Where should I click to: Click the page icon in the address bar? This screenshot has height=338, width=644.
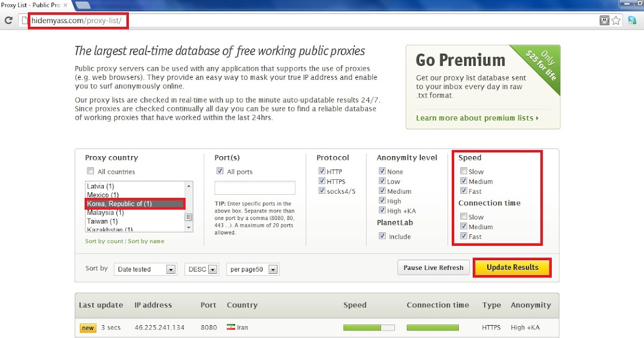click(x=23, y=21)
